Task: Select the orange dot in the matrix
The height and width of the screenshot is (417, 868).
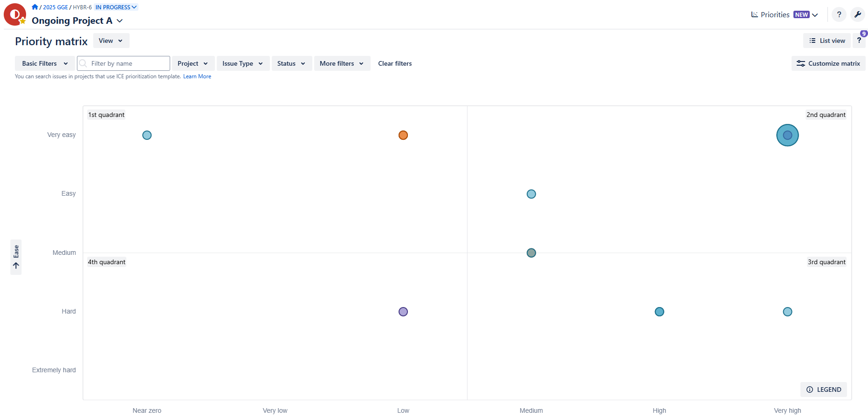Action: point(403,135)
